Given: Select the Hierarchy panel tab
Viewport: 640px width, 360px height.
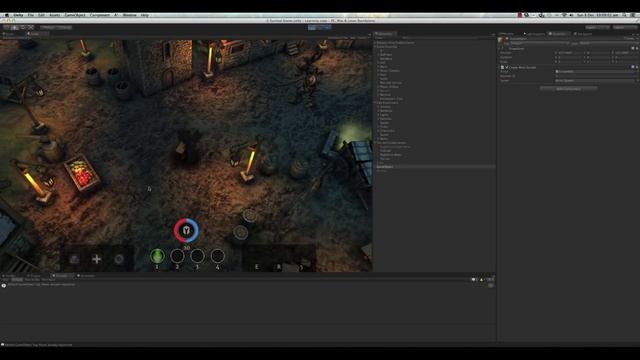Looking at the screenshot, I should pyautogui.click(x=385, y=34).
